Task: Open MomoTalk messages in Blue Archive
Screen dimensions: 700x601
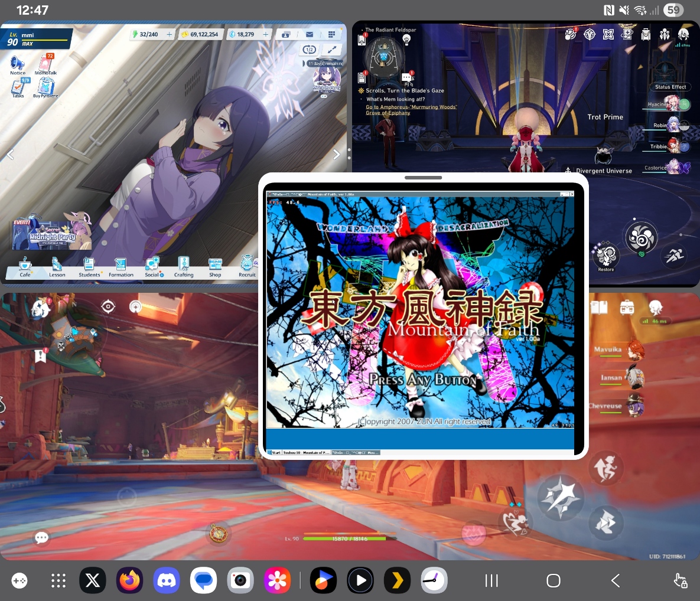Action: (45, 65)
